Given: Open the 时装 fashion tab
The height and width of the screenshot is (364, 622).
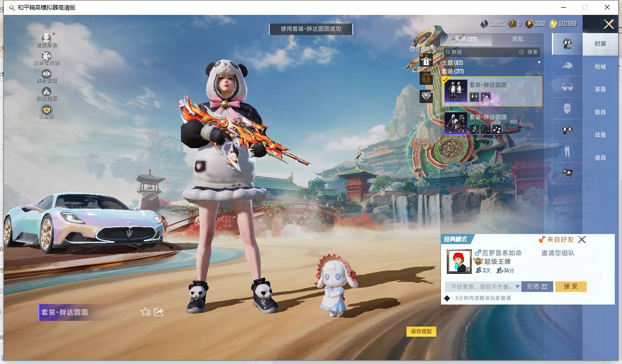Looking at the screenshot, I should point(600,44).
